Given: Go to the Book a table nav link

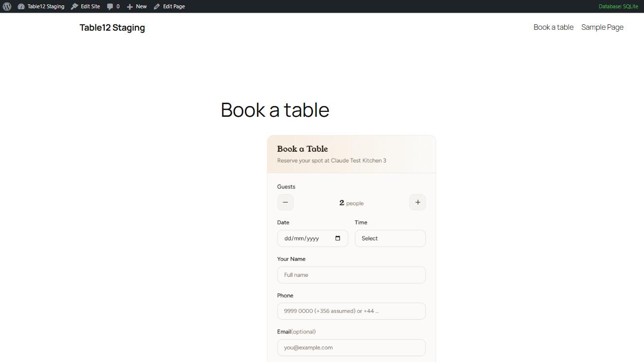Looking at the screenshot, I should (x=553, y=27).
